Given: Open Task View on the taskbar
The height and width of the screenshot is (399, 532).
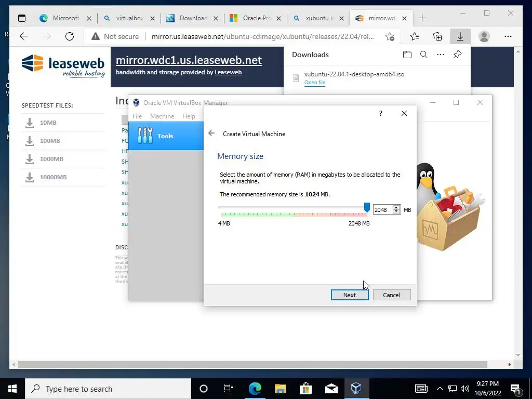Looking at the screenshot, I should tap(229, 389).
